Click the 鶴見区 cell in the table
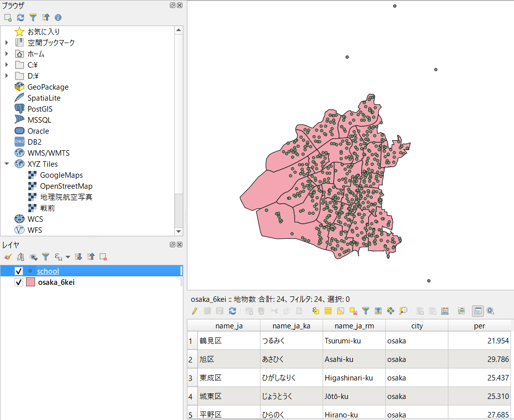The image size is (514, 420). 229,341
